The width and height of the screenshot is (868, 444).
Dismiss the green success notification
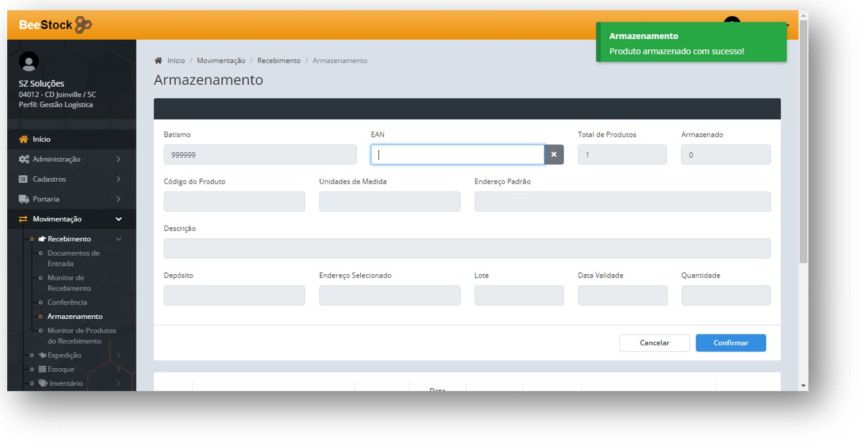(691, 43)
